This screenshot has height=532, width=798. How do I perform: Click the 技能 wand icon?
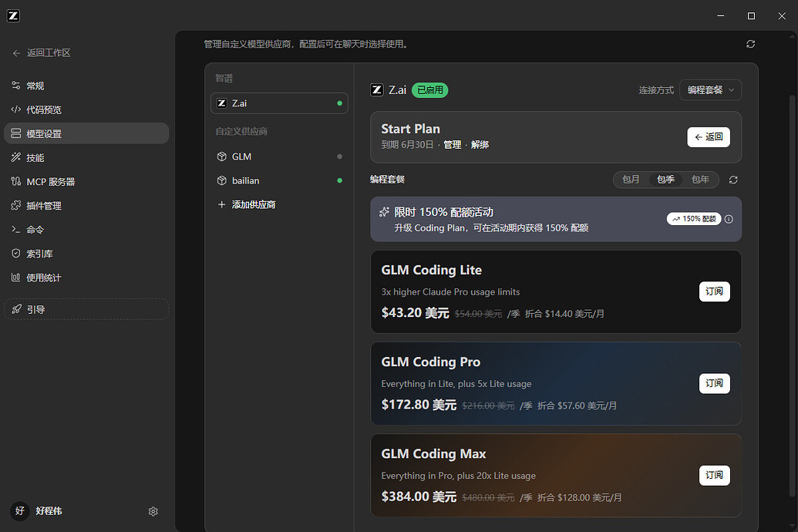coord(15,157)
